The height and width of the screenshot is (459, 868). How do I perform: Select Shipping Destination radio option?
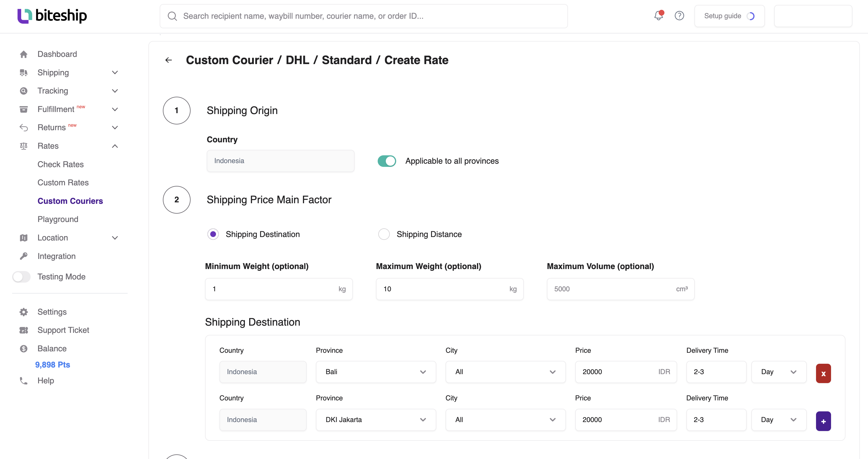[213, 234]
